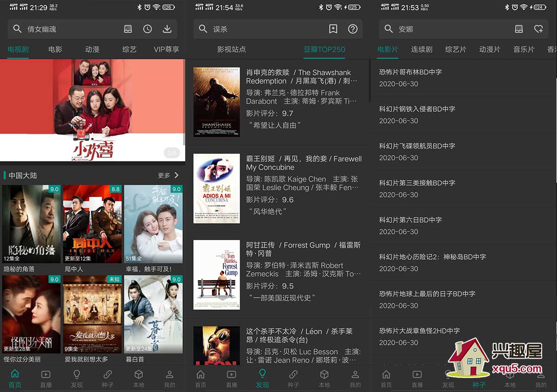Open the 局中人 drama poster

(92, 224)
